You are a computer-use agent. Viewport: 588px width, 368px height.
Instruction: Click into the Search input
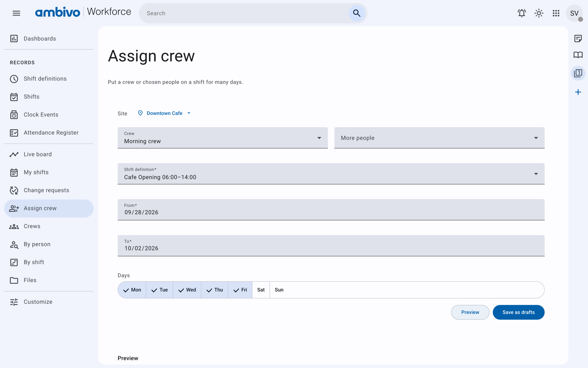245,13
